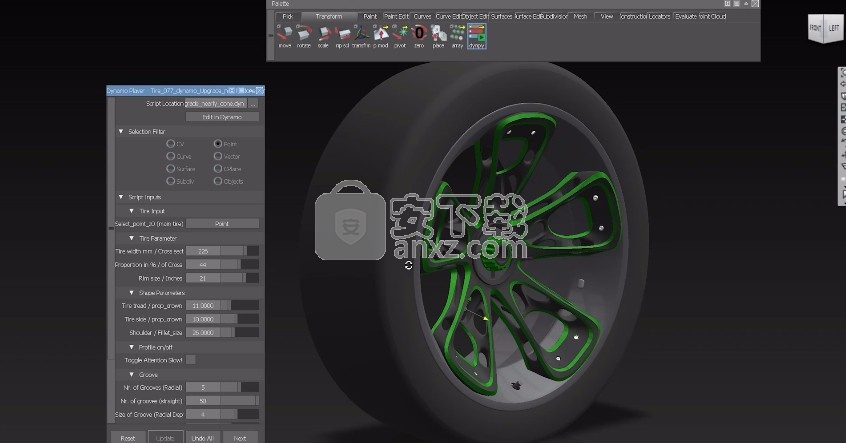Click the Nr. of grooves (straight) value field
846x443 pixels.
click(203, 401)
